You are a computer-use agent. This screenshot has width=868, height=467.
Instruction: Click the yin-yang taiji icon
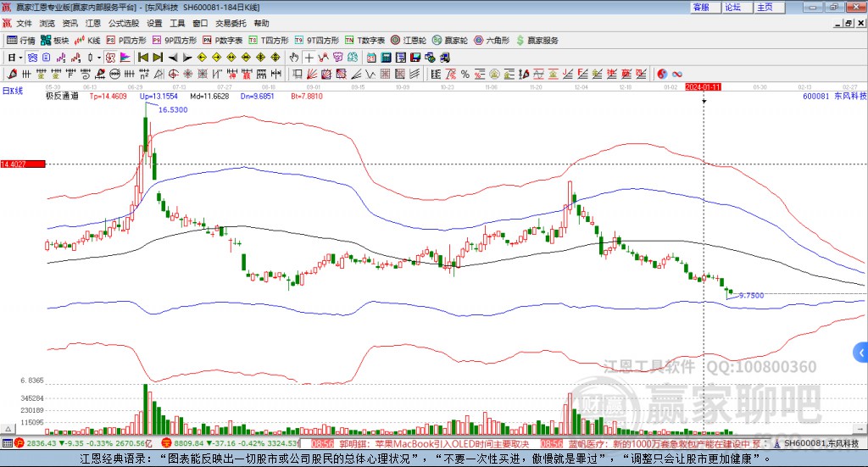pyautogui.click(x=661, y=74)
